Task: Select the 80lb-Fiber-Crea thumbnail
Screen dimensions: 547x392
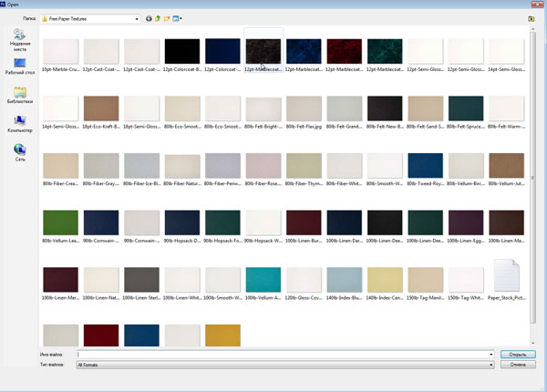Action: (61, 166)
